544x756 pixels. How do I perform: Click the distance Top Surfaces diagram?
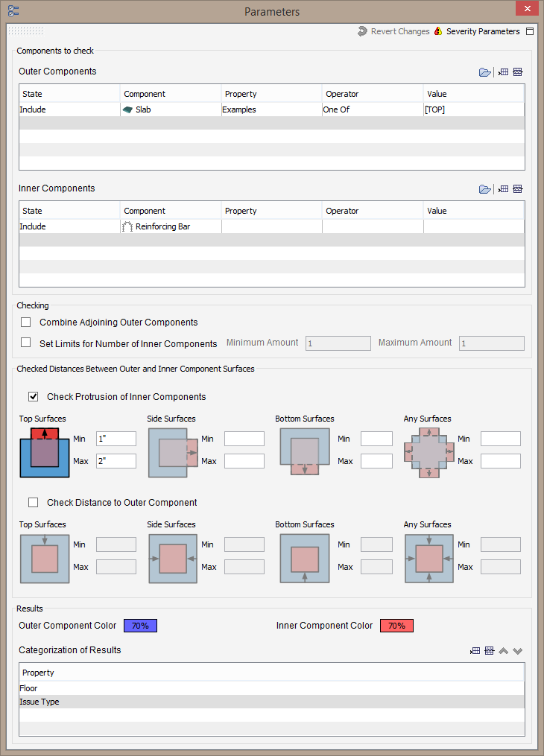pyautogui.click(x=45, y=559)
